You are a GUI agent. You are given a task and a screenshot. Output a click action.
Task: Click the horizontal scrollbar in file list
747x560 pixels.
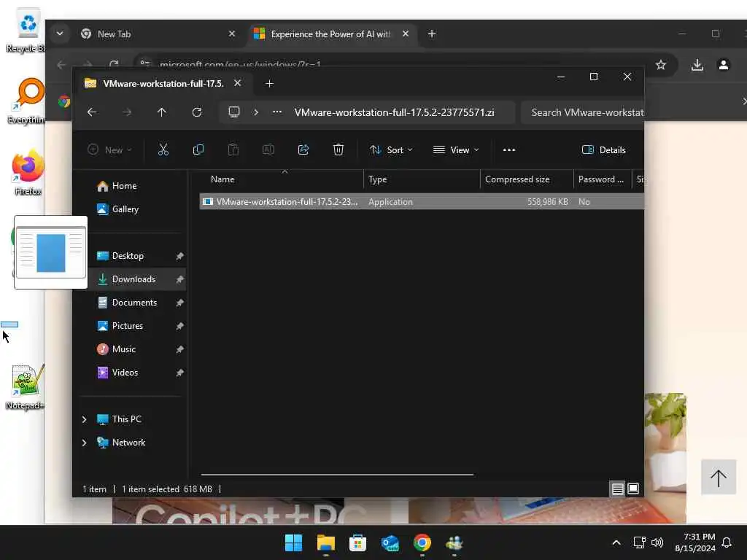pos(337,474)
